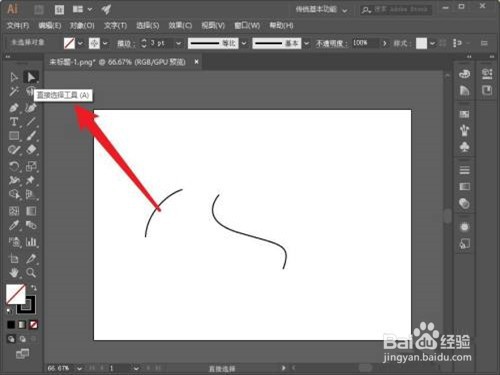Select the Curvature tool
500x375 pixels.
[x=31, y=108]
